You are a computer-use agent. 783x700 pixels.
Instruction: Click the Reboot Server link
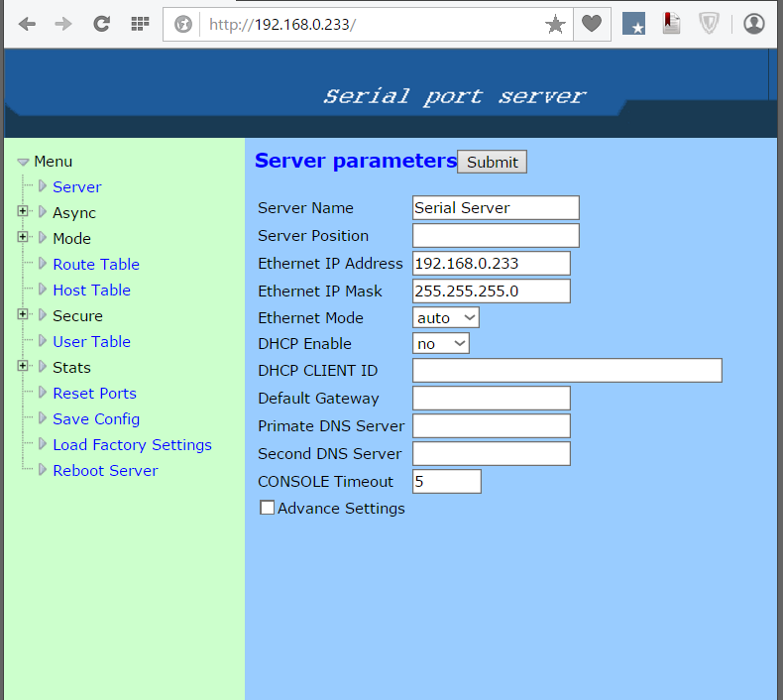click(x=105, y=470)
